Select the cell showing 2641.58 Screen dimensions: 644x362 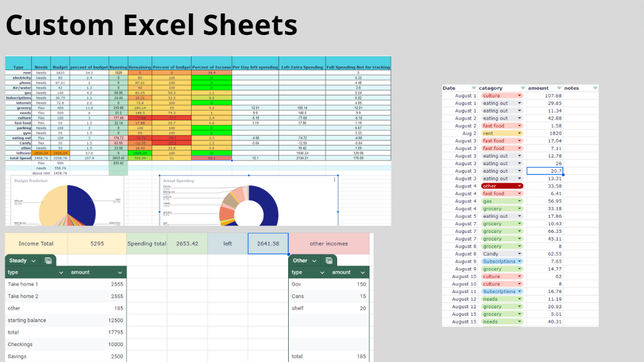click(268, 243)
